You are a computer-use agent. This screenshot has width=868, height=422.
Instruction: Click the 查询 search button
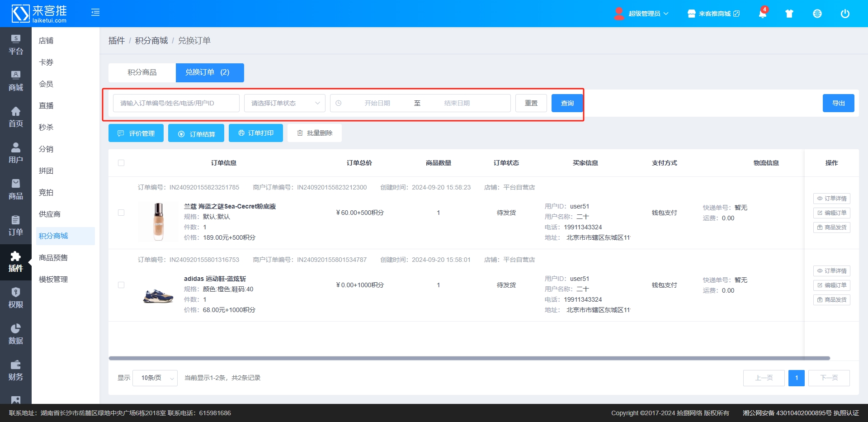[x=567, y=103]
